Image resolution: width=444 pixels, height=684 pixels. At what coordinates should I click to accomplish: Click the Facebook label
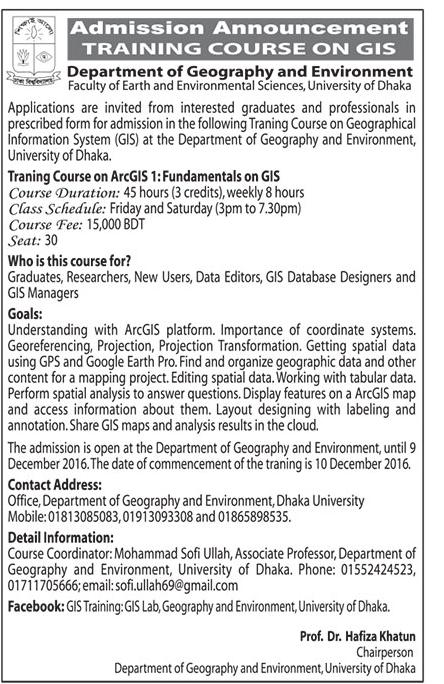(36, 606)
